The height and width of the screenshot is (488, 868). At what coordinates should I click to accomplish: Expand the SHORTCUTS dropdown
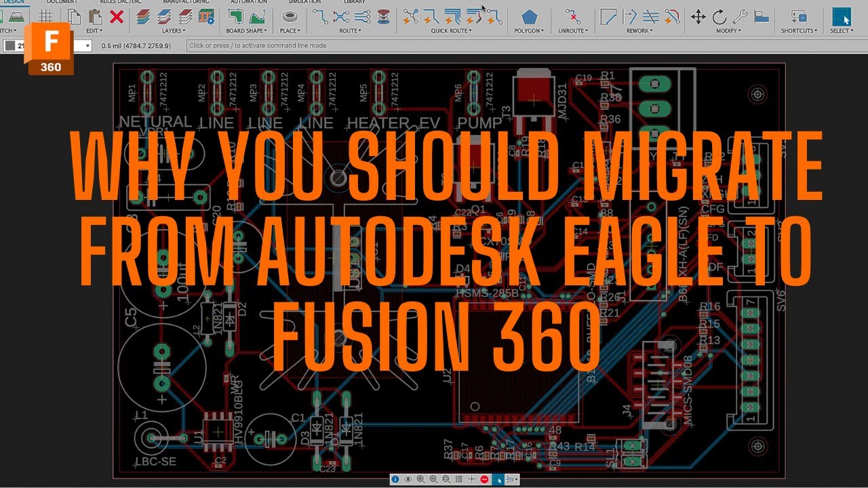[799, 30]
